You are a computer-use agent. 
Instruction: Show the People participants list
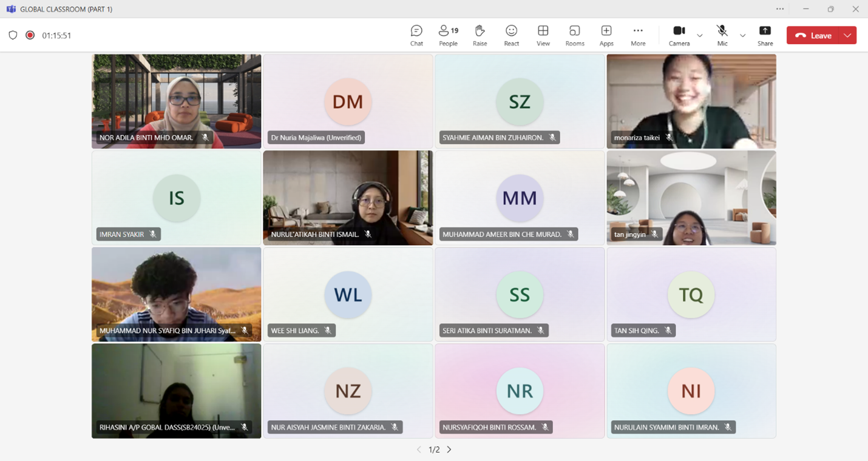(448, 35)
